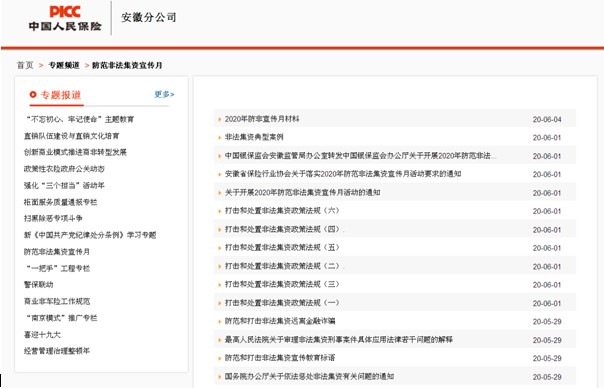Open "不忘初心、牢记使命" 主题教育 in the sidebar
Image resolution: width=604 pixels, height=390 pixels.
click(x=80, y=119)
